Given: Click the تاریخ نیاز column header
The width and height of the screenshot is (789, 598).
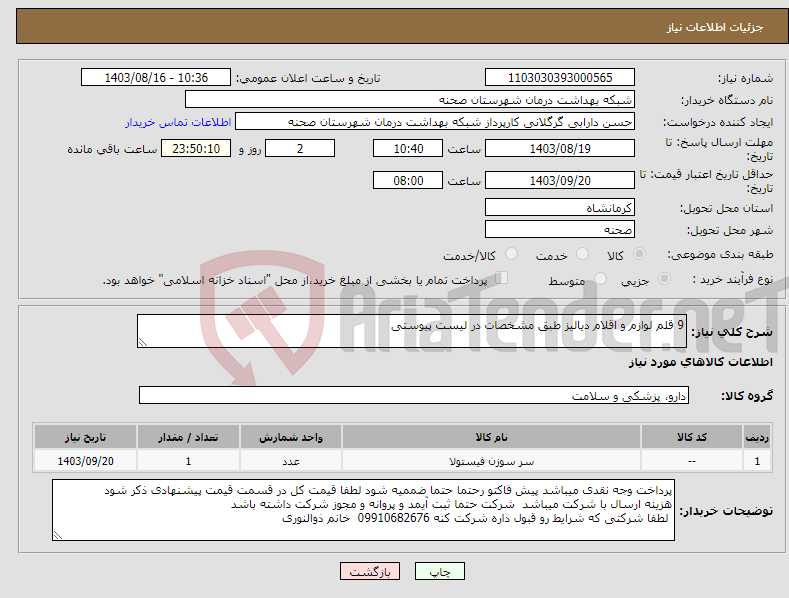Looking at the screenshot, I should click(86, 437).
